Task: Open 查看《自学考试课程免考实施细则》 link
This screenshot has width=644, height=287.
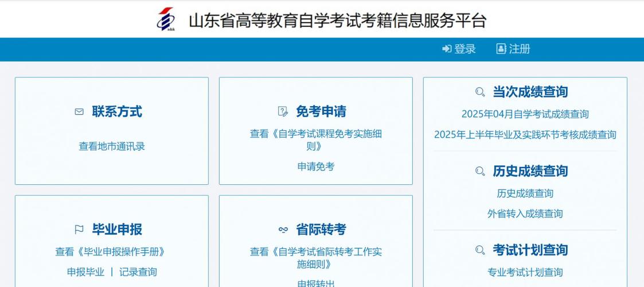Action: point(316,140)
